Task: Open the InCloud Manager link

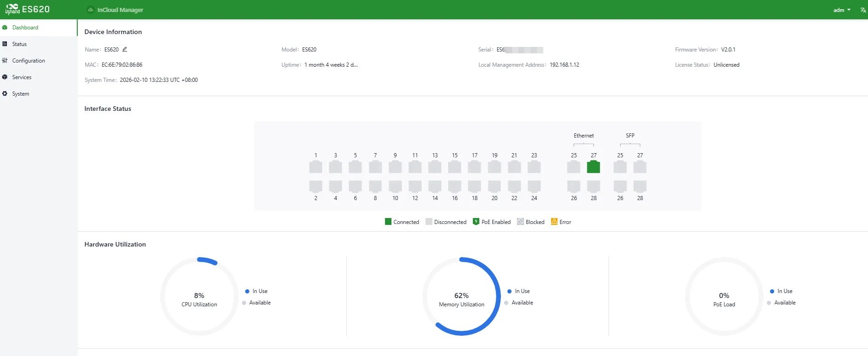Action: pos(115,10)
